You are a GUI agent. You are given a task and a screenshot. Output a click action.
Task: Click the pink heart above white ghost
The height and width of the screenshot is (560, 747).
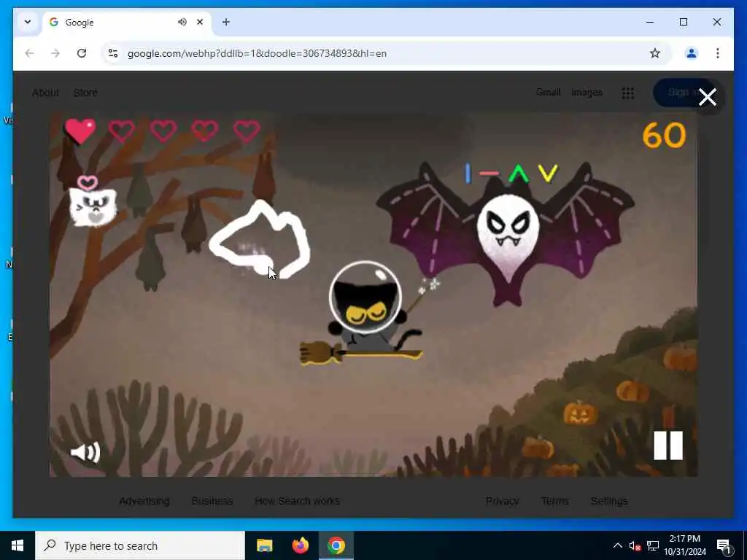coord(88,182)
